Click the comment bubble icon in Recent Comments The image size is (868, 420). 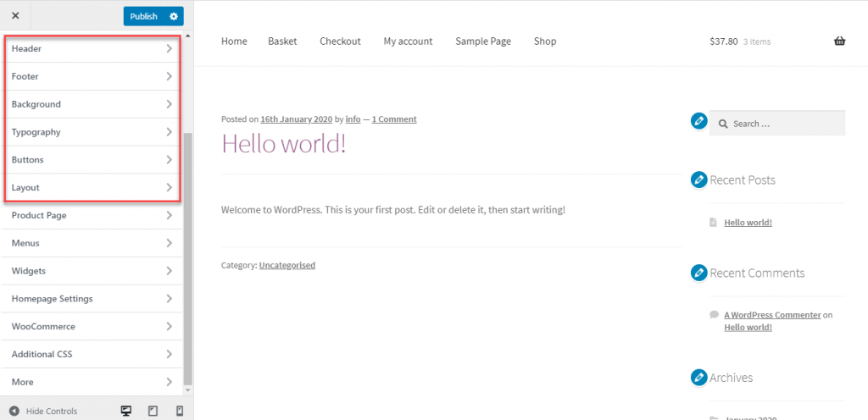coord(714,314)
